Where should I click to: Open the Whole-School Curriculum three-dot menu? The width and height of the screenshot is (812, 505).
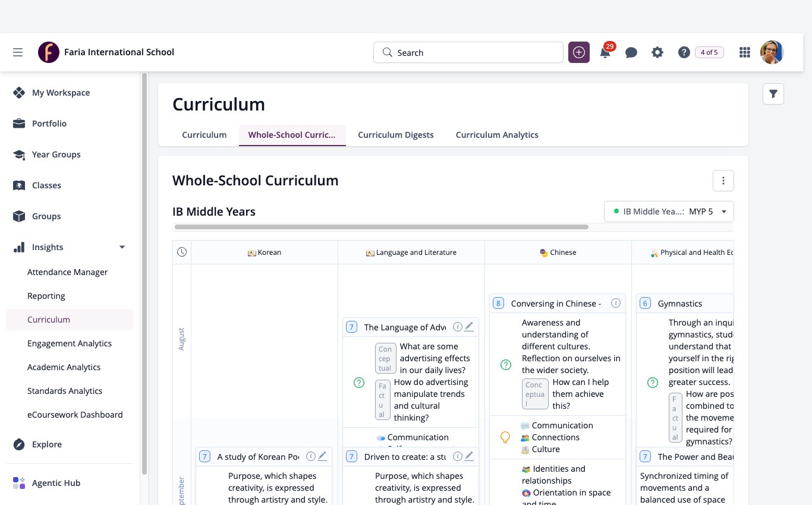tap(723, 181)
